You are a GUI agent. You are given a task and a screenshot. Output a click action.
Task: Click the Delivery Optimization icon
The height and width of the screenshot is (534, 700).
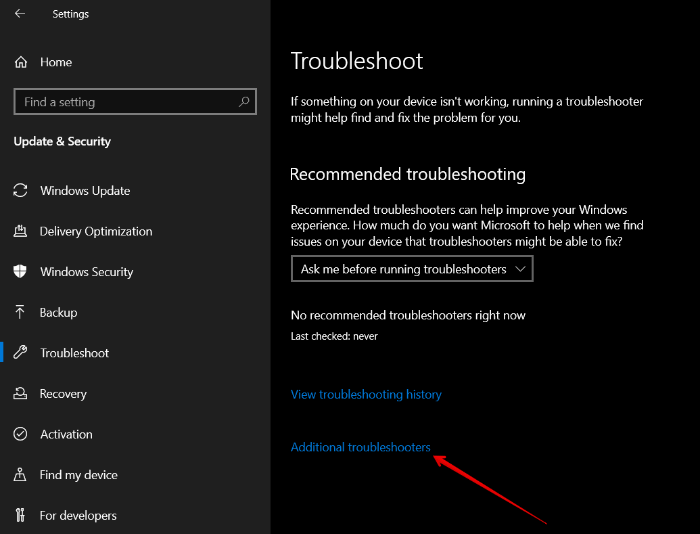click(20, 231)
